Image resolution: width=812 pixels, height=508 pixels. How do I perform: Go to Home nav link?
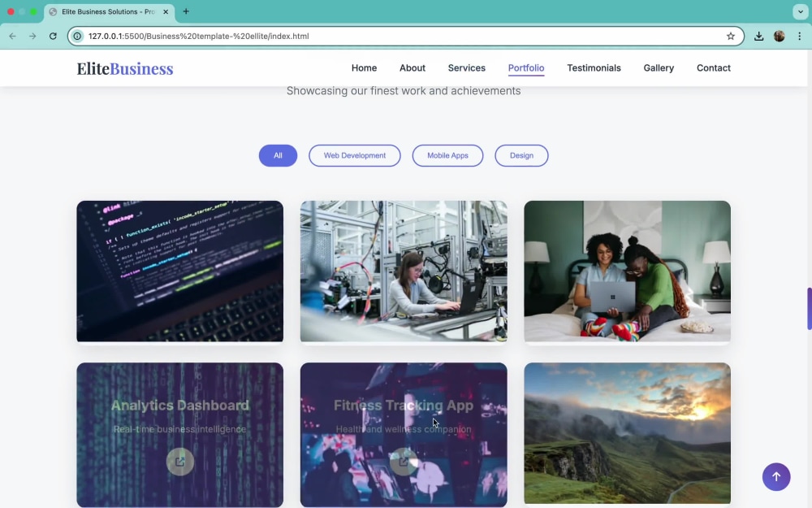click(x=364, y=68)
